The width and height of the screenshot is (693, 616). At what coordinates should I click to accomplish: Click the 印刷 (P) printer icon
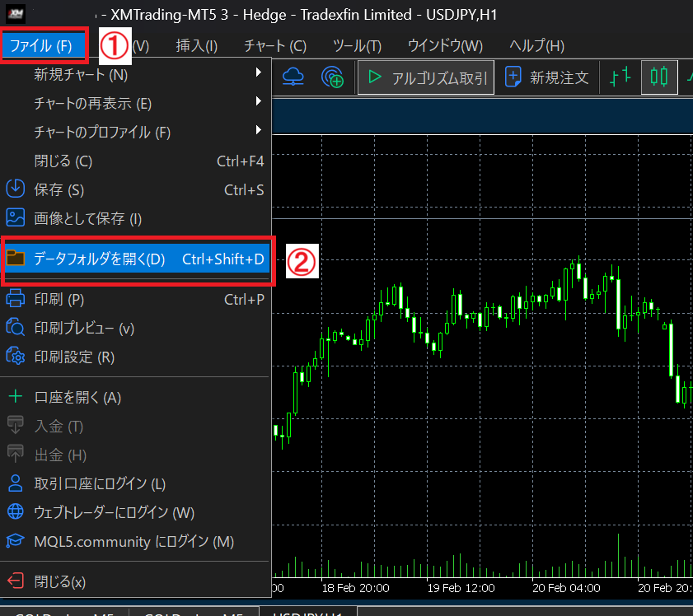[x=16, y=299]
